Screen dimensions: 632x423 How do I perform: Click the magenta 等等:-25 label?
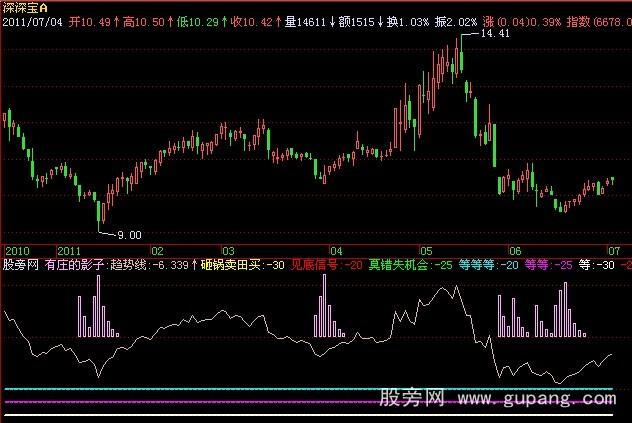pyautogui.click(x=549, y=265)
